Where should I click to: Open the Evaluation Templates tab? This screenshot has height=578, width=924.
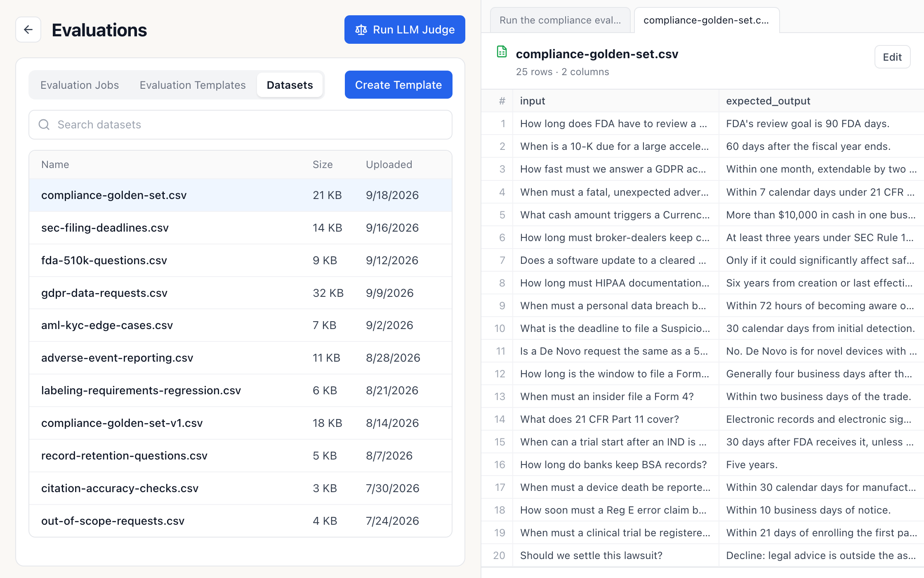point(193,85)
